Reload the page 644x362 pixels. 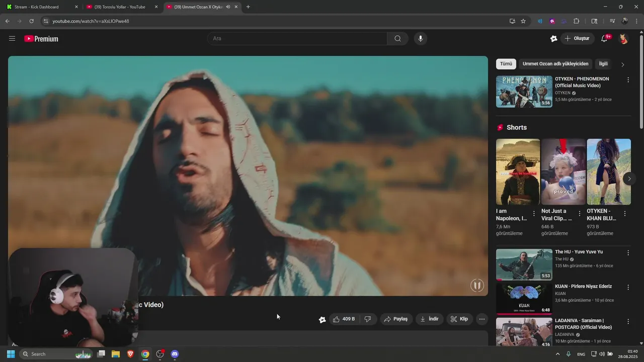click(x=31, y=21)
